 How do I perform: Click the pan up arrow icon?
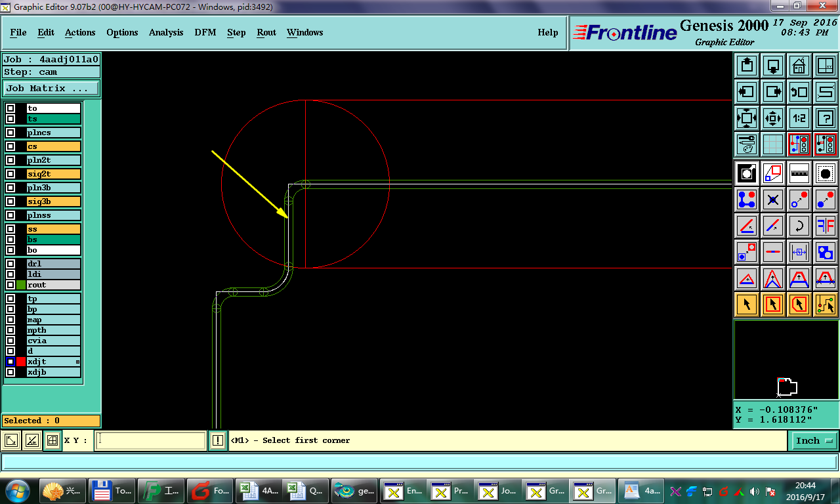(747, 66)
